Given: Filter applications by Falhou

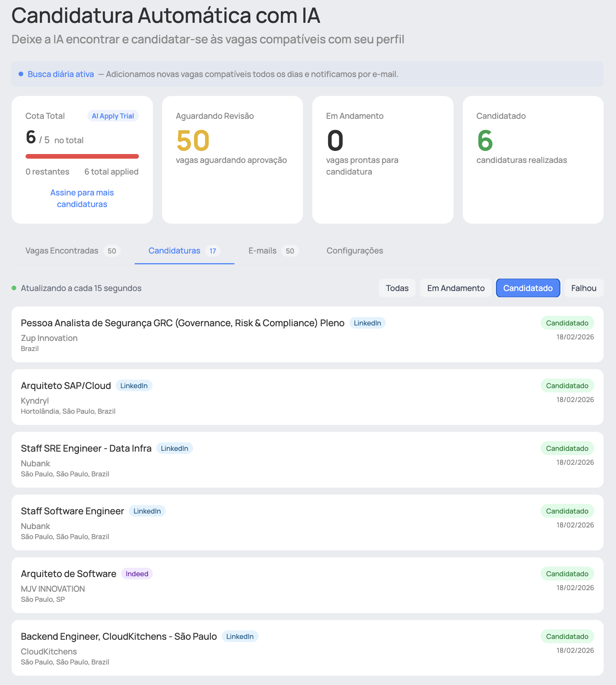Looking at the screenshot, I should pos(583,288).
